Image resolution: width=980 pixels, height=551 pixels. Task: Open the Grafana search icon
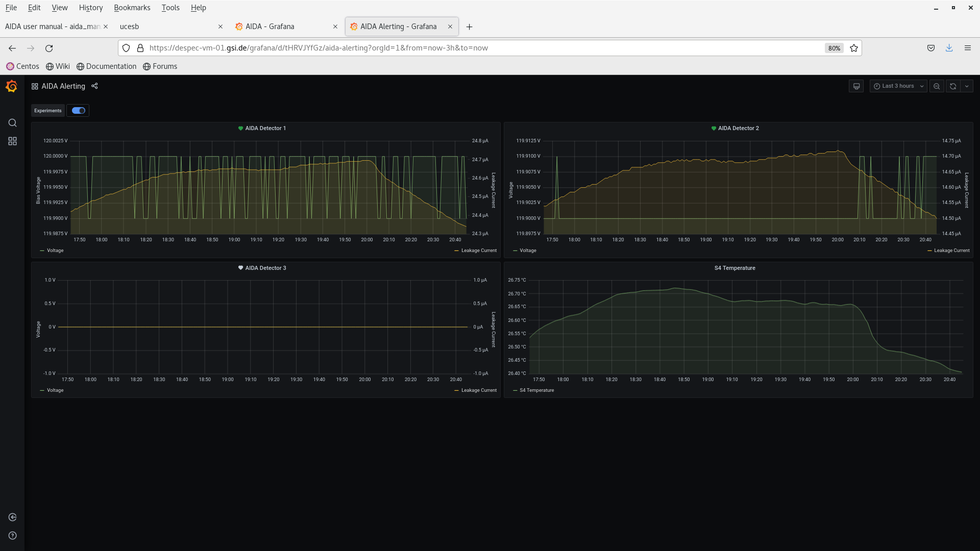(12, 123)
